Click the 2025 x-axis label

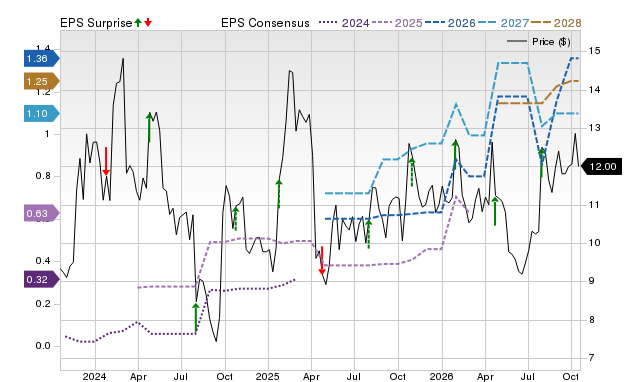[x=268, y=376]
